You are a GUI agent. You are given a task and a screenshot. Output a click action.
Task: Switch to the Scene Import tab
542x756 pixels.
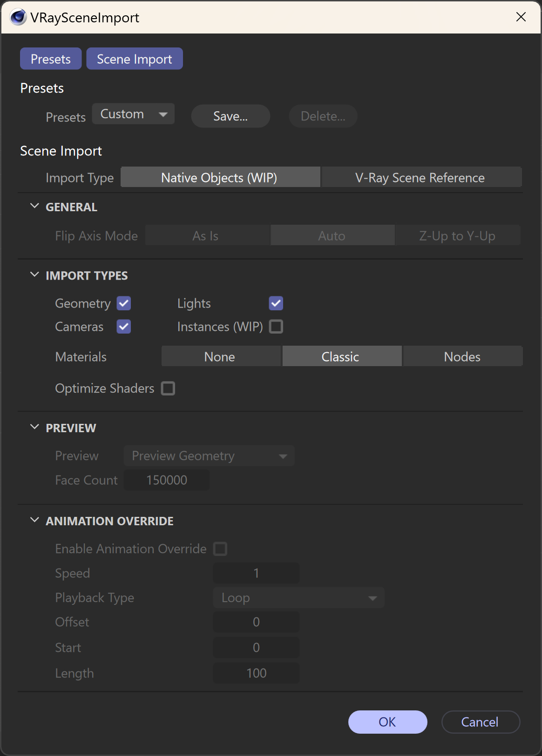135,59
